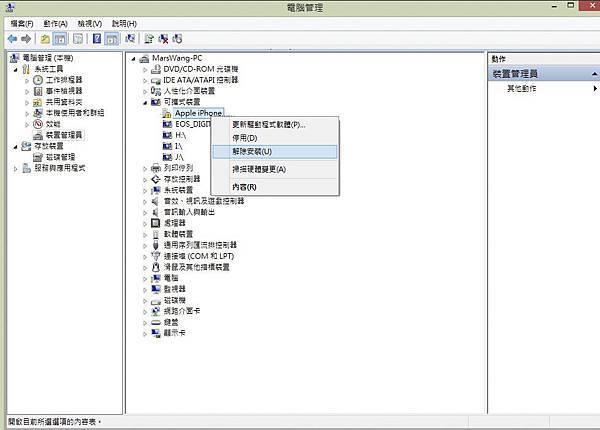
Task: Select 磁碟機 category
Action: click(174, 300)
